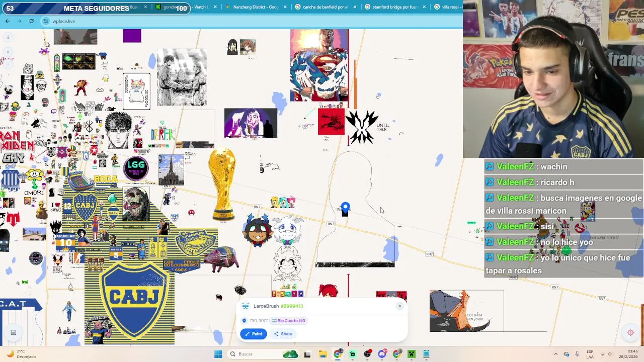Open the Rio Cuarto #10 region link
This screenshot has height=362, width=644.
click(289, 321)
